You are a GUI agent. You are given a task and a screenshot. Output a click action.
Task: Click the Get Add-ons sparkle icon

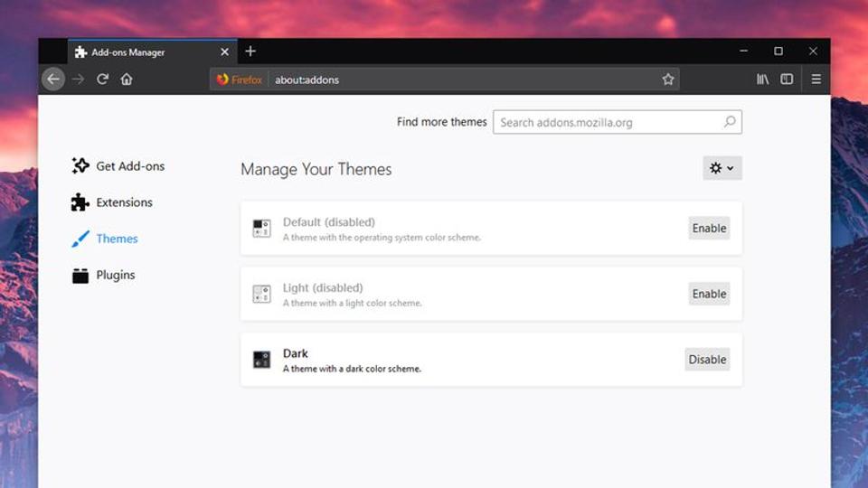point(80,165)
